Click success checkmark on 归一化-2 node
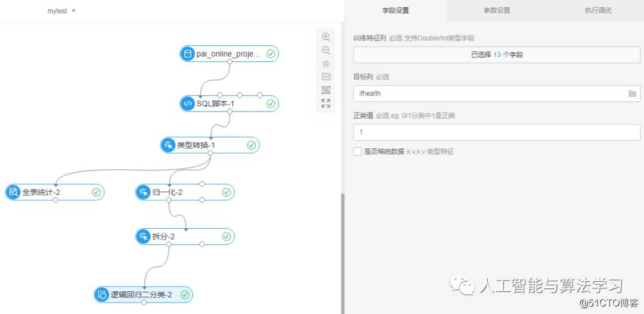The image size is (644, 314). [227, 192]
